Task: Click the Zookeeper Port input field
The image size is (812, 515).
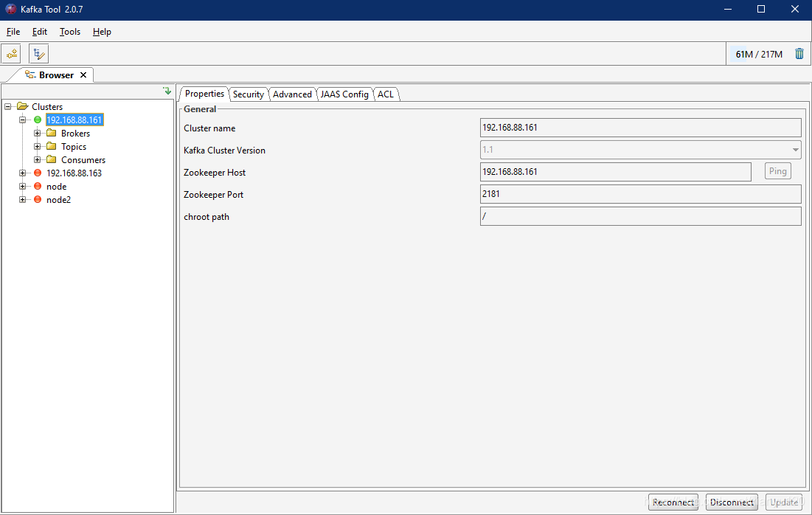Action: tap(641, 194)
